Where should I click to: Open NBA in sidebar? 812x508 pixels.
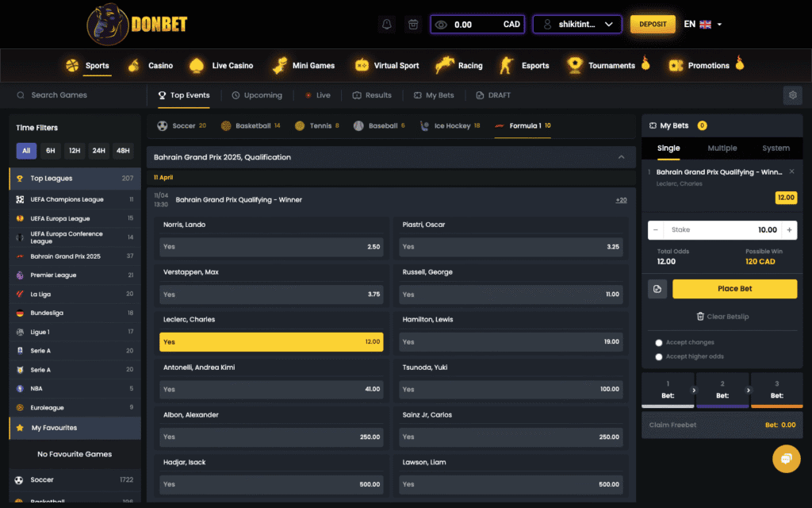(x=75, y=389)
